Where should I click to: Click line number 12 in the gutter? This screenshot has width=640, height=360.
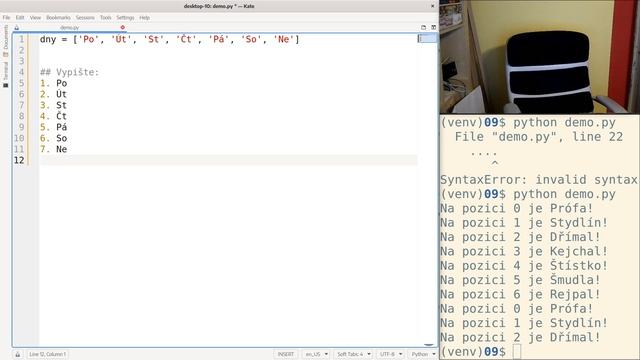19,160
